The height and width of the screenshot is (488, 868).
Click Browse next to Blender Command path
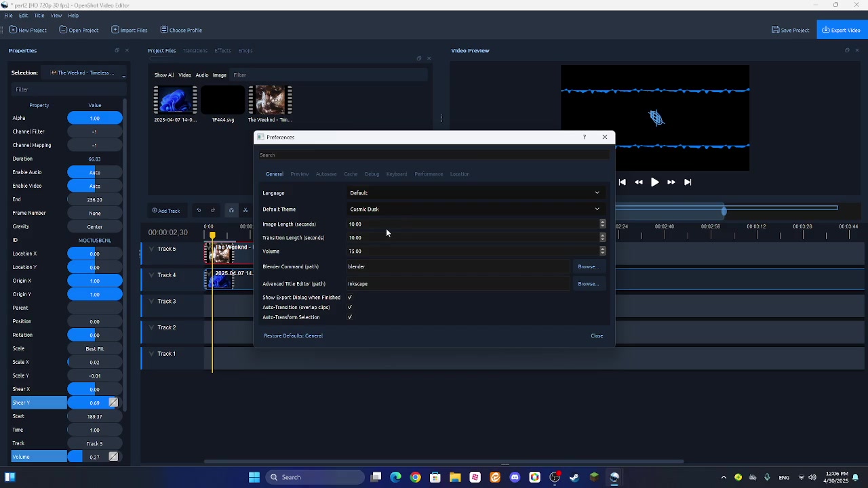(x=588, y=267)
